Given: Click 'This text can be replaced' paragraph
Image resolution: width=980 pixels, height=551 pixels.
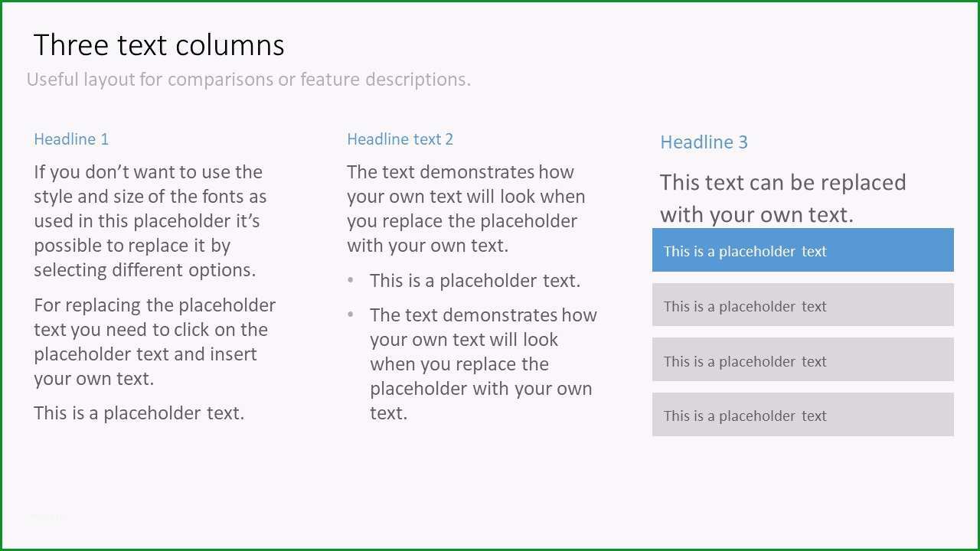Looking at the screenshot, I should pos(783,198).
